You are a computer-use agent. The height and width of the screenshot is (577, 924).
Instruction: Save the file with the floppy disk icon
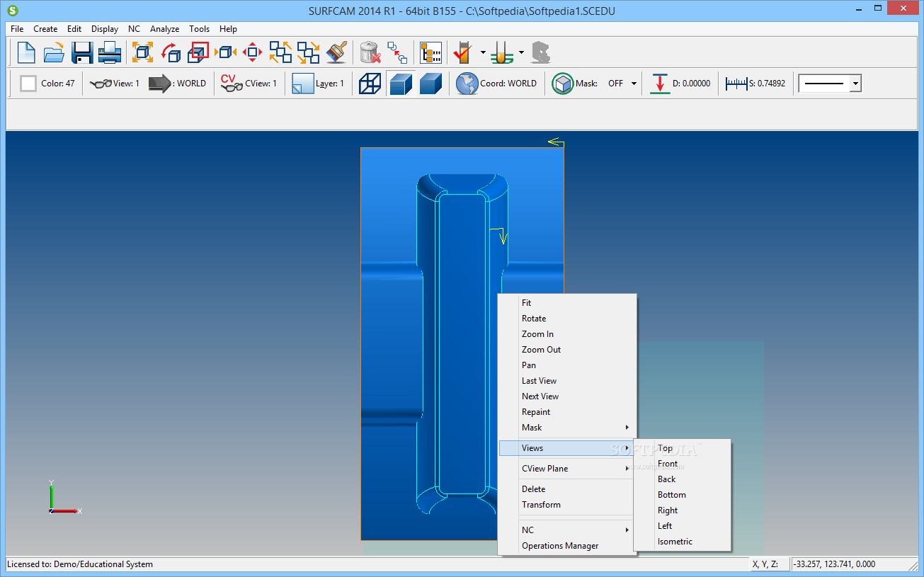pos(82,52)
